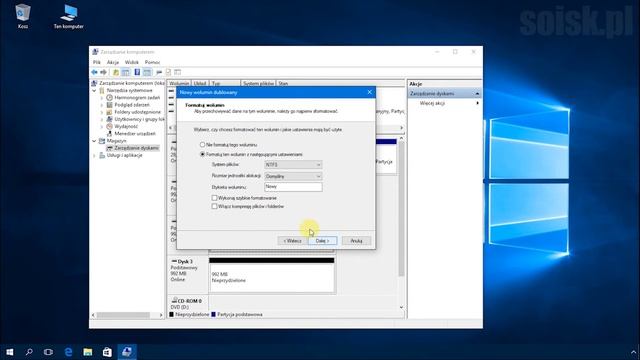The height and width of the screenshot is (360, 640).
Task: Click the < Wstecz button
Action: click(x=292, y=241)
